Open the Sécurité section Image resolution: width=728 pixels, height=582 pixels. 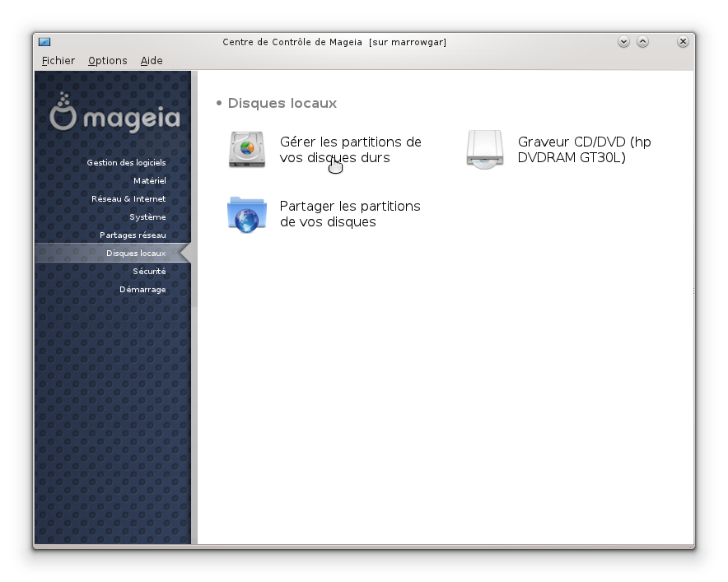click(x=149, y=272)
